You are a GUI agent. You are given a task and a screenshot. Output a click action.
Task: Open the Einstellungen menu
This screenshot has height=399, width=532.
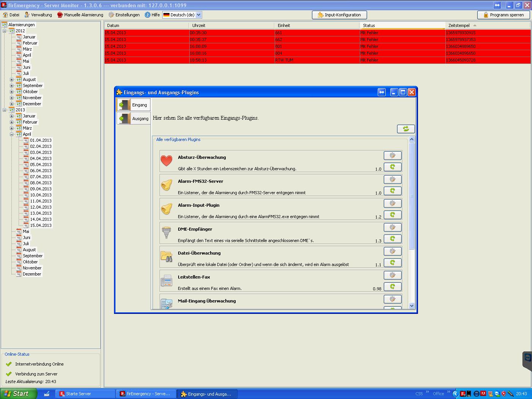click(124, 15)
